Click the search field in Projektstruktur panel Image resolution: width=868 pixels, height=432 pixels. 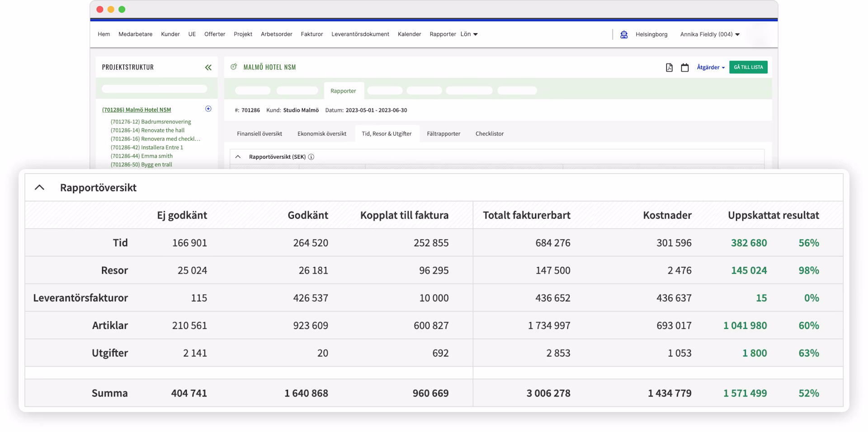pos(154,89)
